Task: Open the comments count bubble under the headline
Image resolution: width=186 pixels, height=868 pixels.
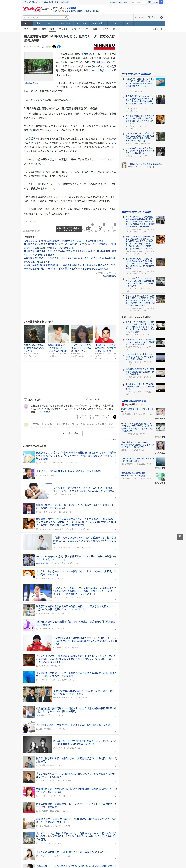Action: point(44,47)
